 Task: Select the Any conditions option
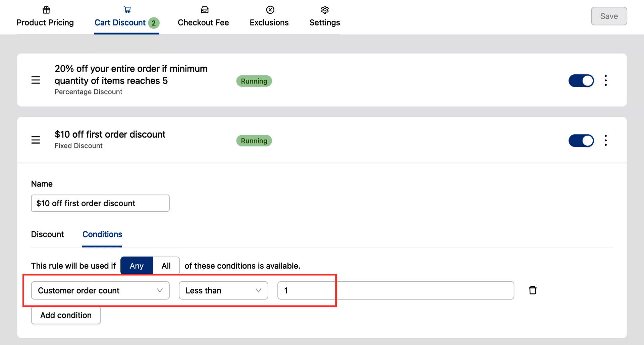tap(137, 266)
